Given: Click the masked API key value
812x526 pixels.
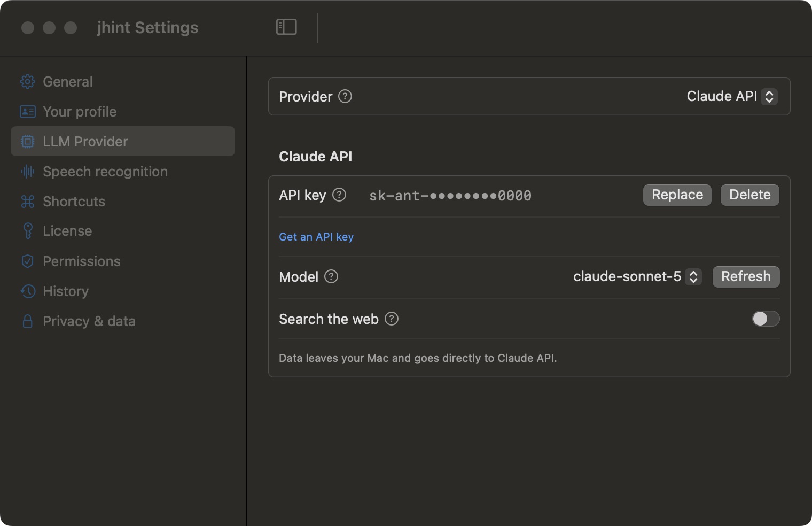Looking at the screenshot, I should 450,196.
